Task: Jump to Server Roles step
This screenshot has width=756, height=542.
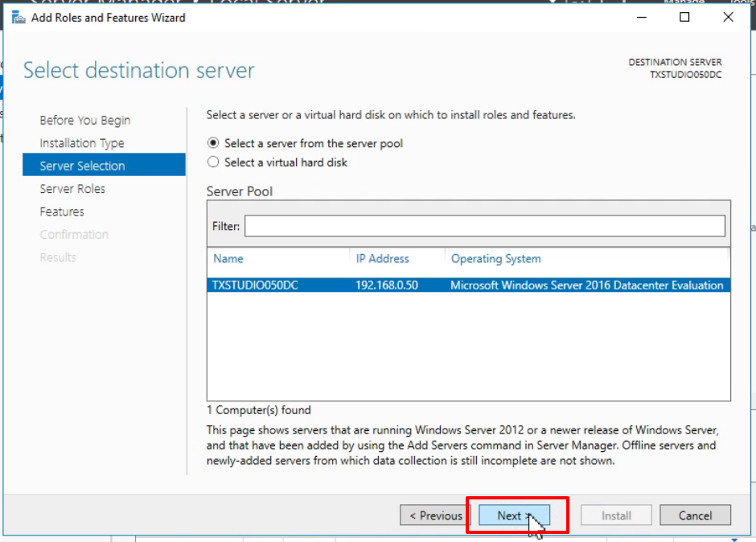Action: [x=72, y=188]
